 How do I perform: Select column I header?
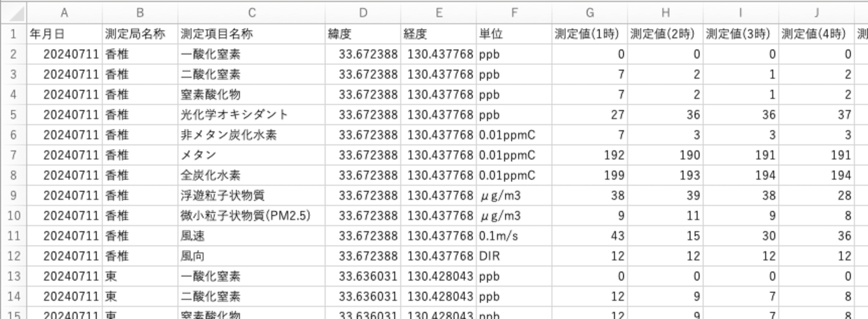[x=740, y=13]
